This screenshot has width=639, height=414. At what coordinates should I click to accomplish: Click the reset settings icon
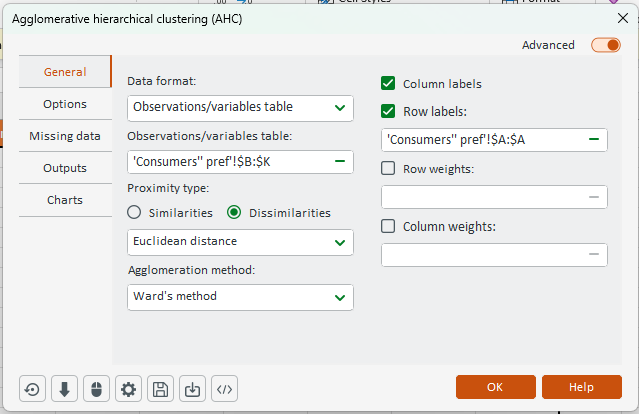32,389
